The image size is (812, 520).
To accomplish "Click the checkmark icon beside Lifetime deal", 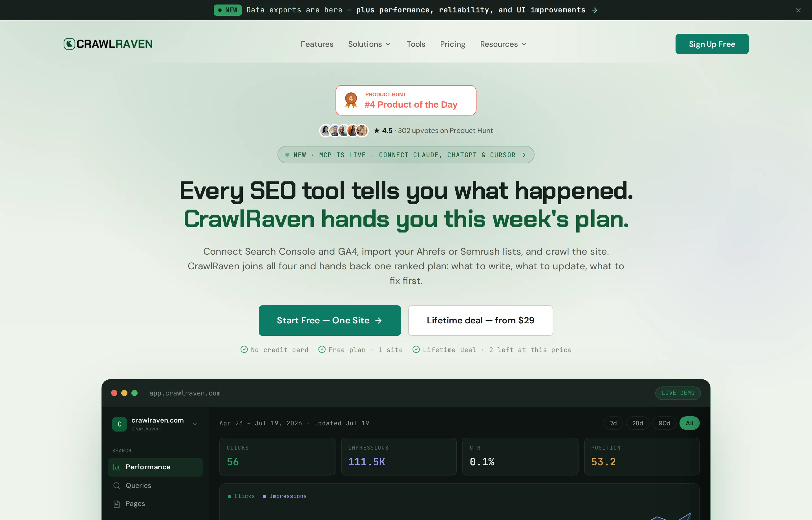I will tap(416, 350).
